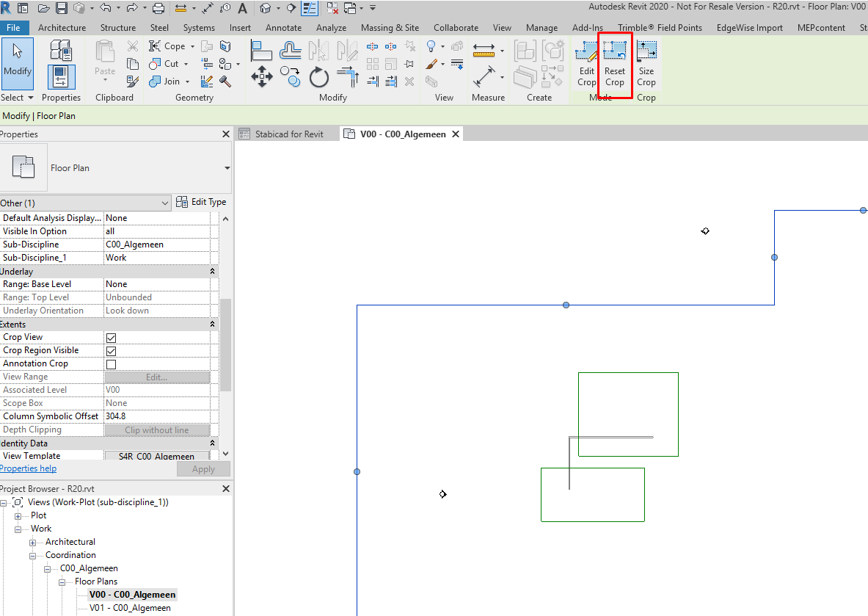
Task: Click the Edit Type button
Action: pos(202,202)
